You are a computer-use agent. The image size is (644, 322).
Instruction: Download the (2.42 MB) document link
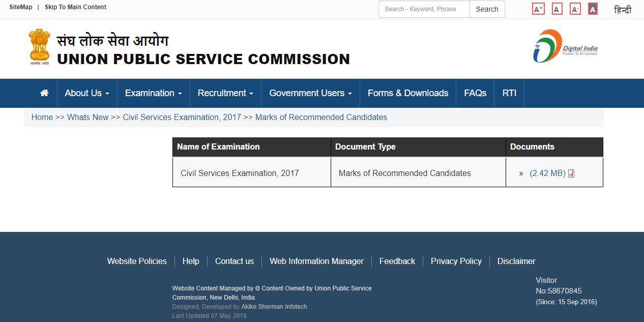(x=547, y=173)
